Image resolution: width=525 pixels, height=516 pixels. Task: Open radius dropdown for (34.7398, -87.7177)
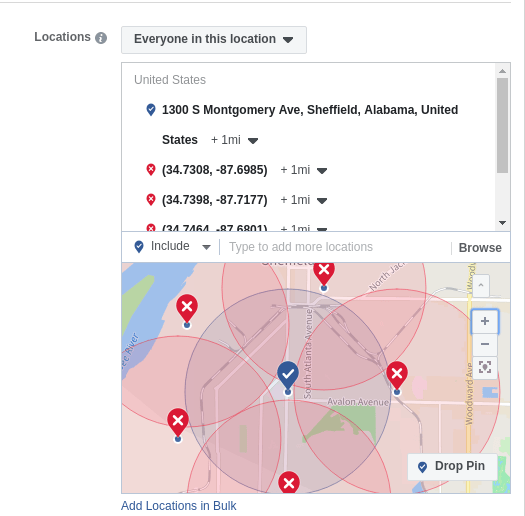click(x=322, y=201)
